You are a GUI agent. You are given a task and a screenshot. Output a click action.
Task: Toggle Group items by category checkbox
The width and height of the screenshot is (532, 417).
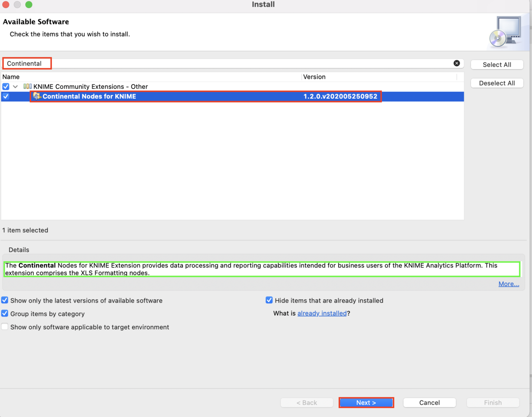point(5,314)
